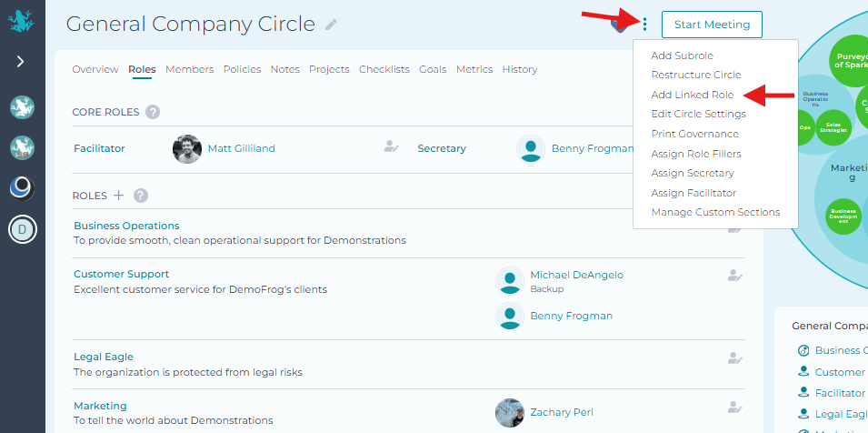Select Add Linked Role menu entry
This screenshot has height=433, width=868.
692,95
